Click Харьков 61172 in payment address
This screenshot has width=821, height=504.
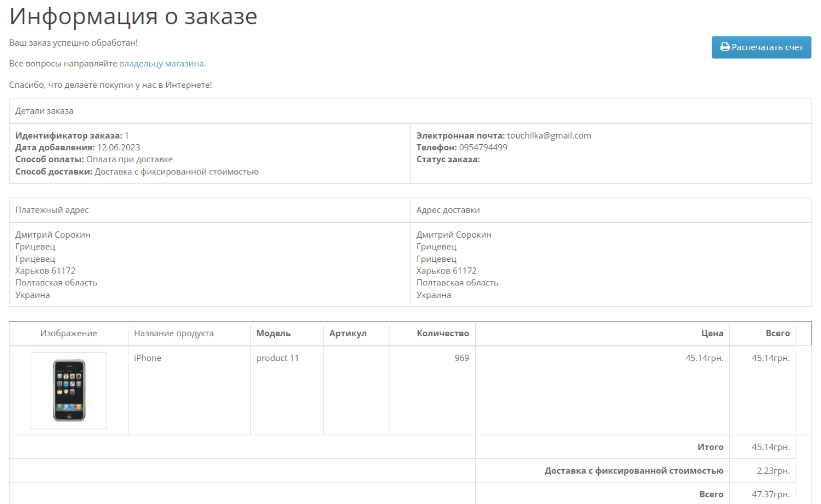45,270
